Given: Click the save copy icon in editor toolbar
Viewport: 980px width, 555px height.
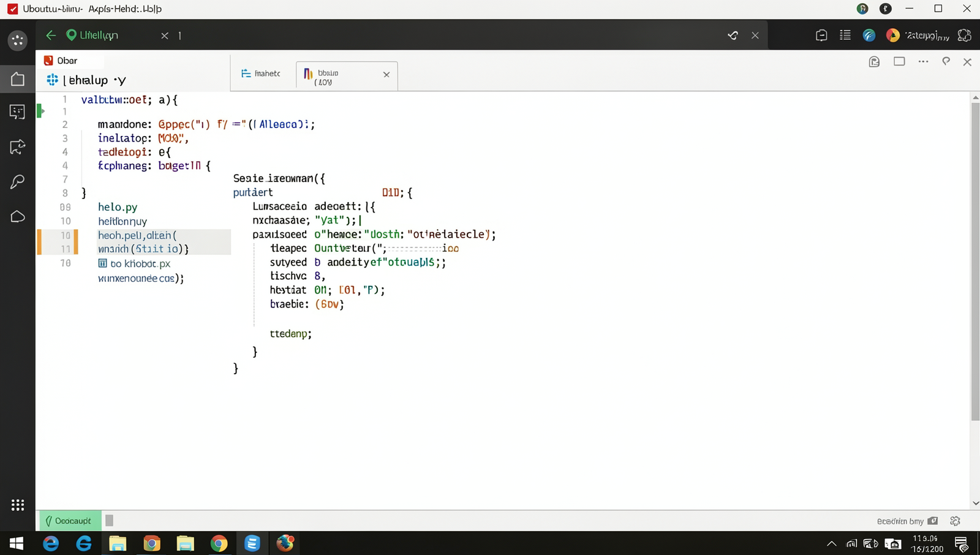Looking at the screenshot, I should tap(874, 61).
